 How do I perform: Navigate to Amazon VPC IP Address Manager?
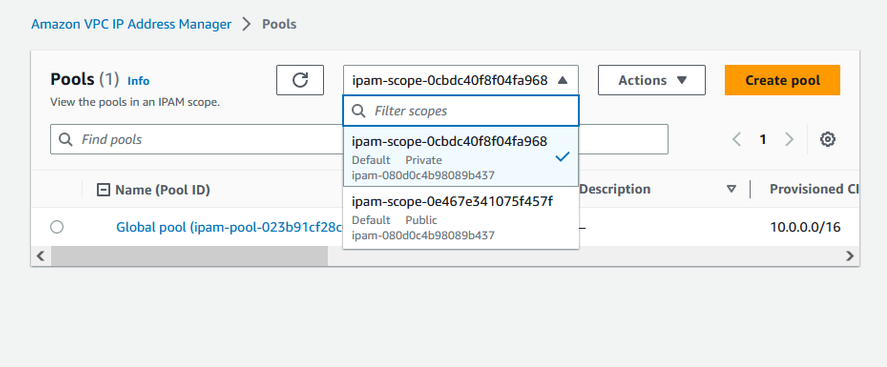coord(131,24)
